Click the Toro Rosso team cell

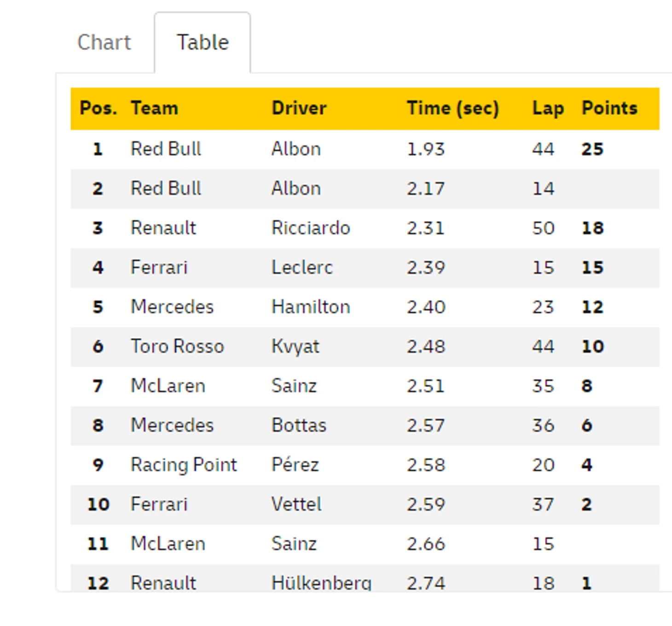coord(177,346)
